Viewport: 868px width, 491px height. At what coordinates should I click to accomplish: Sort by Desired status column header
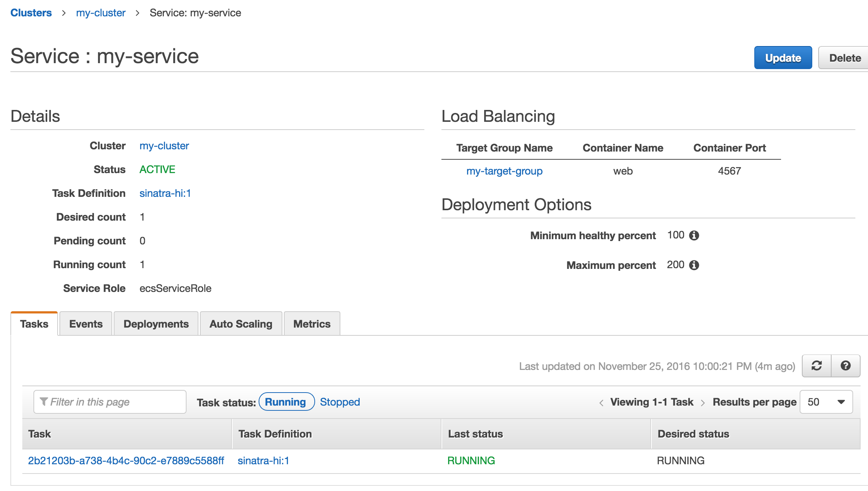756,434
